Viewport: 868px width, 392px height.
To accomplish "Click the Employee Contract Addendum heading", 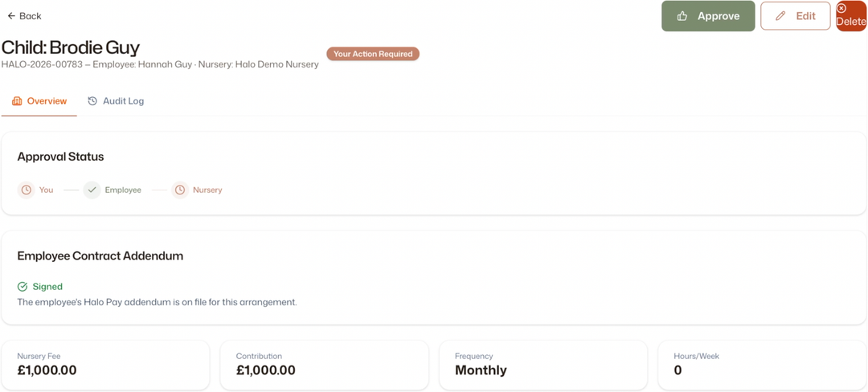I will (x=100, y=256).
